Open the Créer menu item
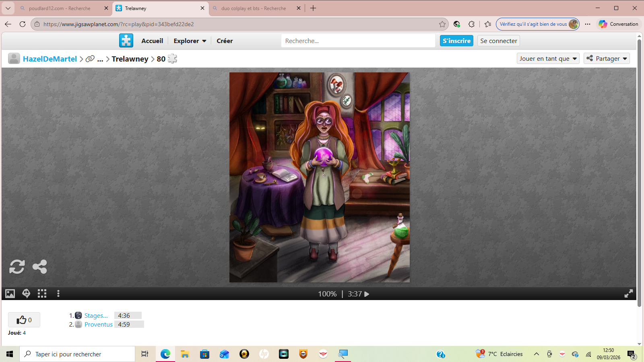Viewport: 644px width, 362px height. [225, 41]
